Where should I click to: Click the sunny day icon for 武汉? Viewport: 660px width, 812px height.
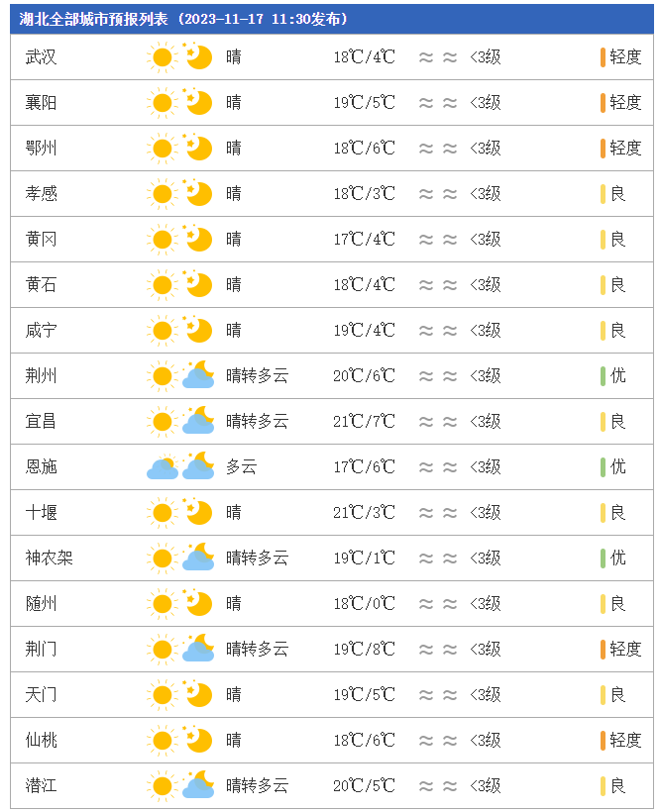(163, 57)
